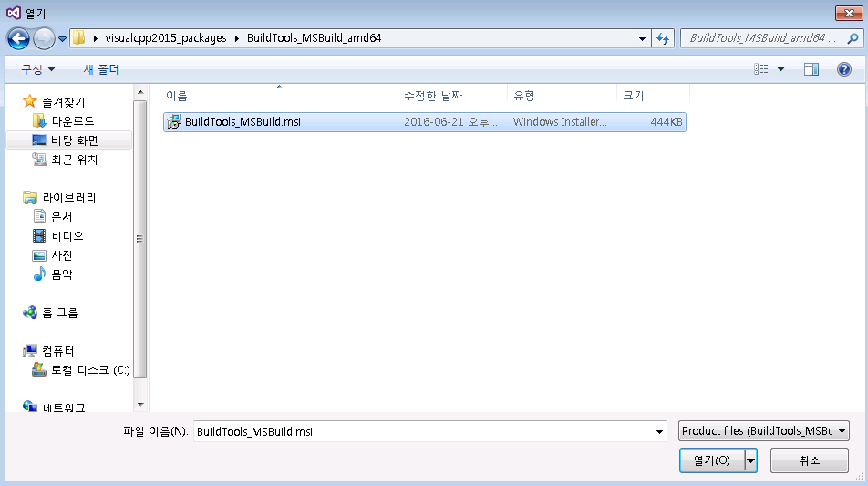Screen dimensions: 868x486
Task: Click the 444KB size cell
Action: (666, 122)
